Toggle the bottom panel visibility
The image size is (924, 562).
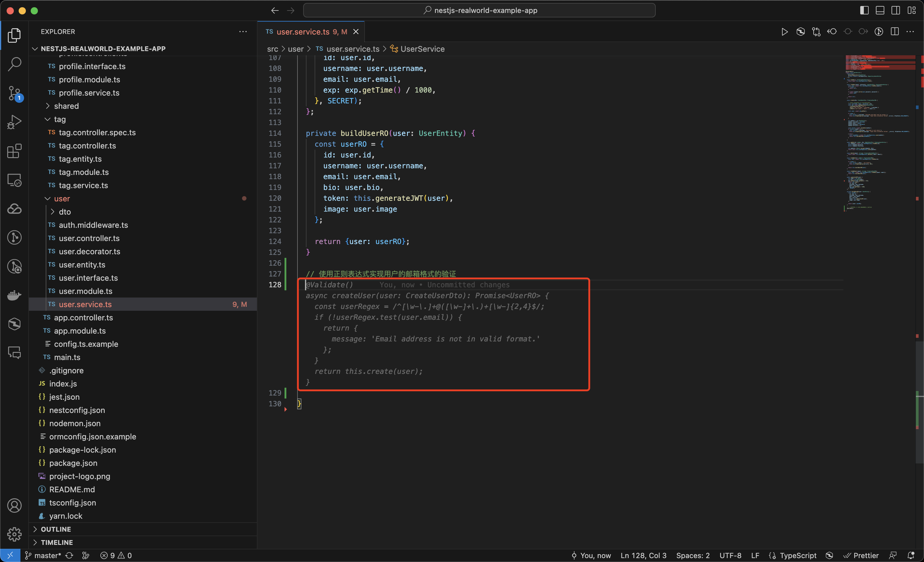pyautogui.click(x=880, y=11)
